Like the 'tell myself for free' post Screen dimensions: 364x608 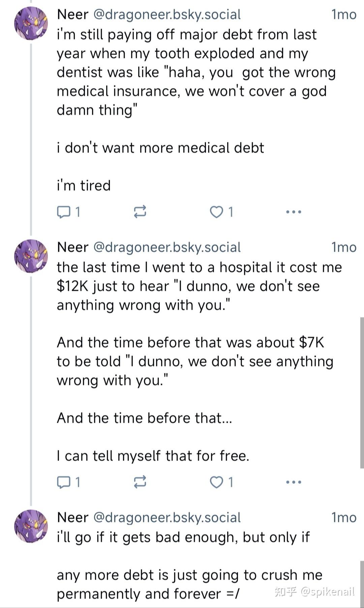tap(216, 482)
